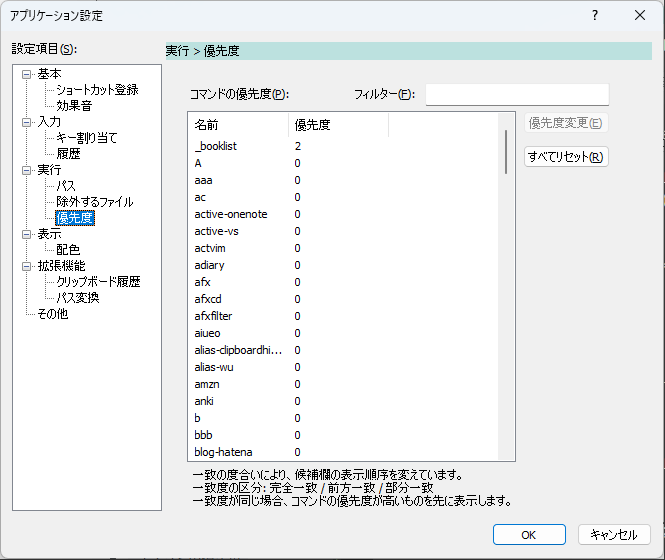665x560 pixels.
Task: Select the b command row
Action: click(x=343, y=418)
